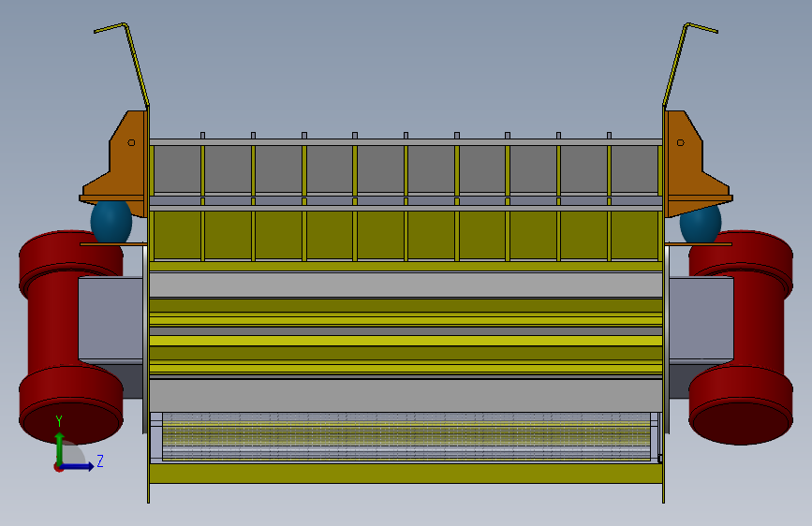Select the right gray box housing
This screenshot has width=812, height=526.
coord(701,318)
